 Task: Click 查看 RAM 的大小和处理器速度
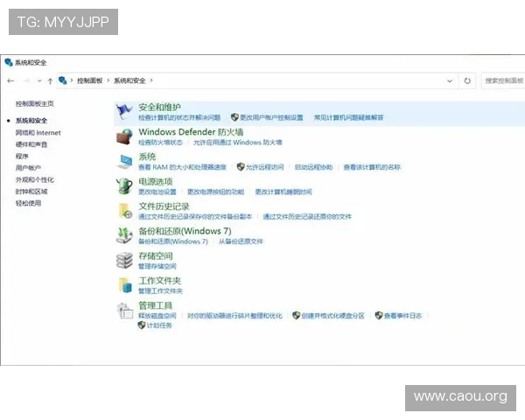pos(183,167)
